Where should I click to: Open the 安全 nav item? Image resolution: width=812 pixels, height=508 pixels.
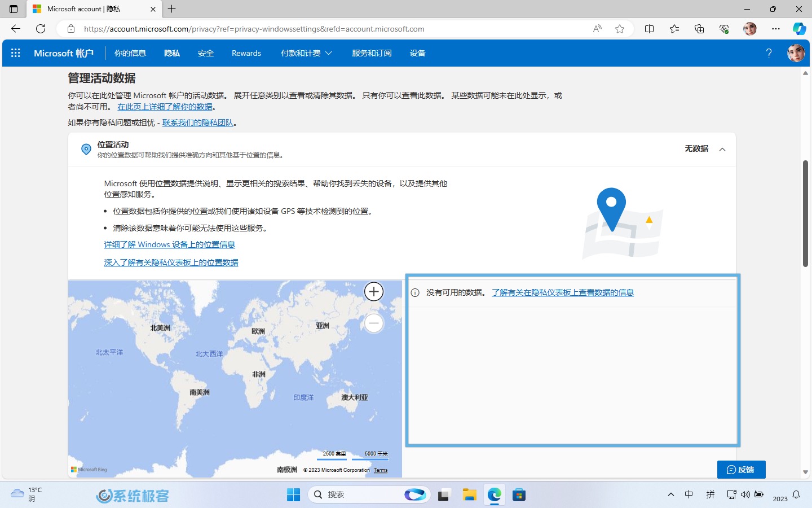(206, 53)
